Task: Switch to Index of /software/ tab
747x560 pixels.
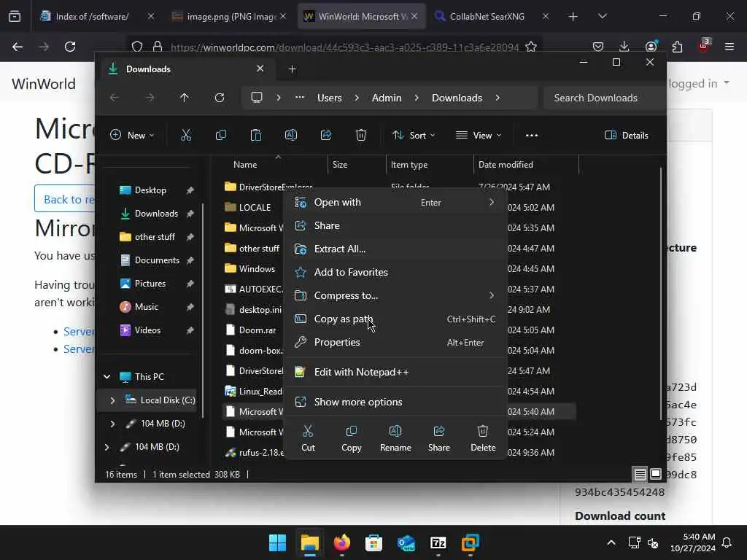Action: coord(92,16)
